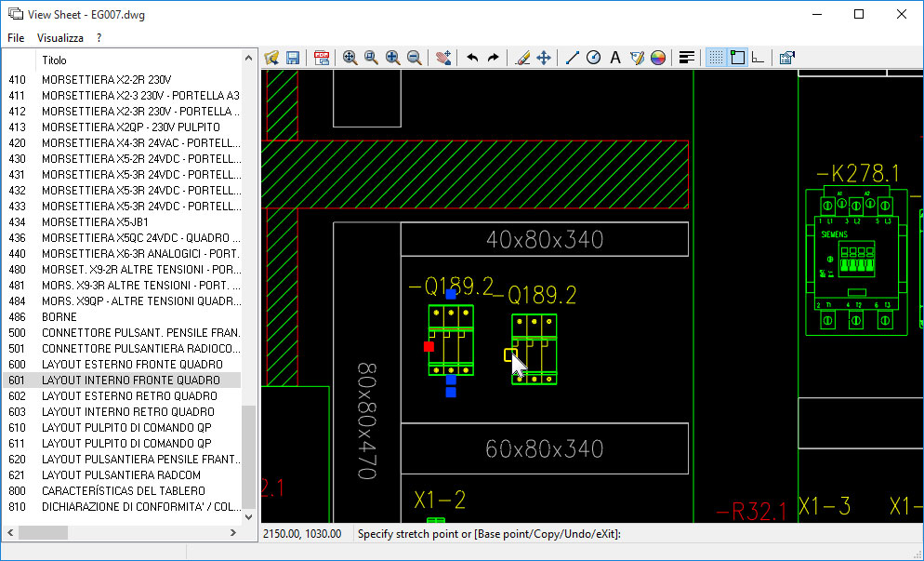Screen dimensions: 924x561
Task: Open the File menu
Action: click(x=16, y=38)
